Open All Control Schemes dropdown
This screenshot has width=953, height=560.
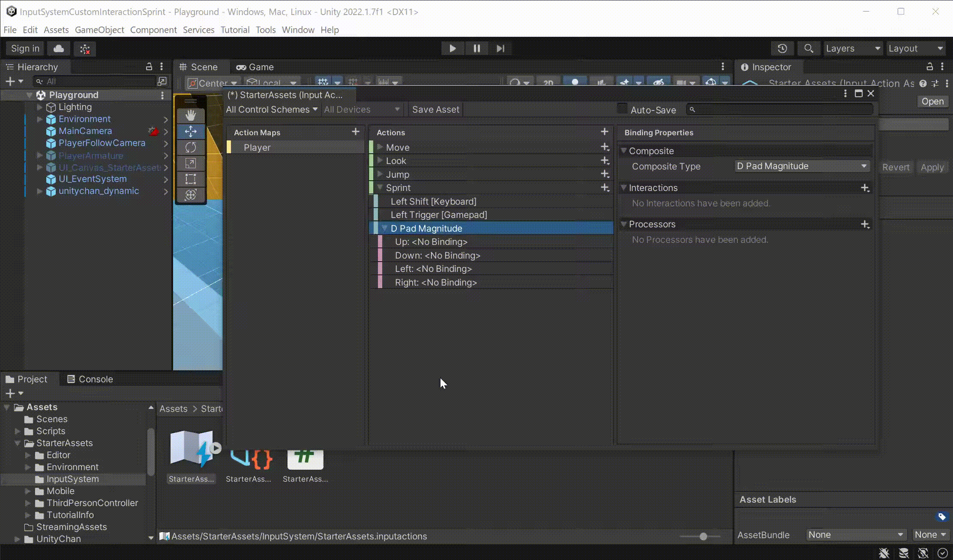(272, 110)
